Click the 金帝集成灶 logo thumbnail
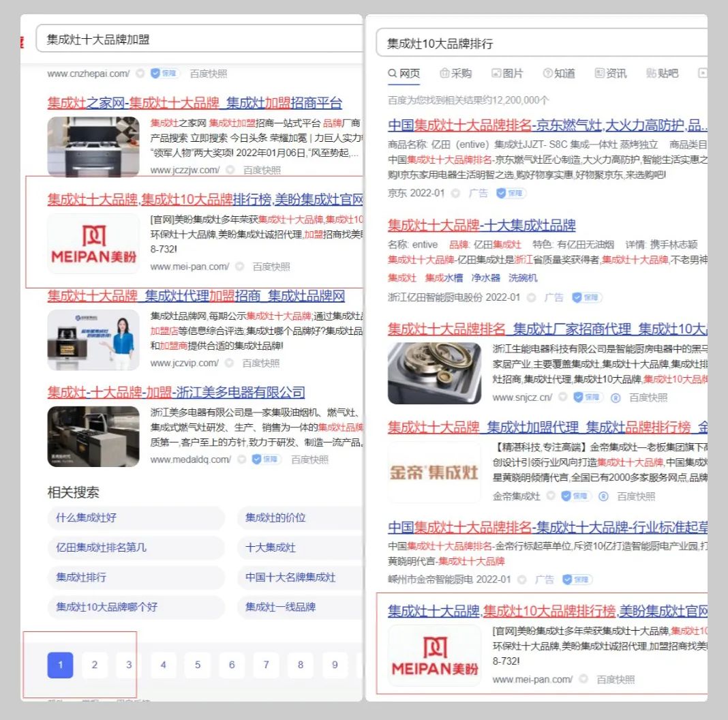728x720 pixels. [x=435, y=472]
